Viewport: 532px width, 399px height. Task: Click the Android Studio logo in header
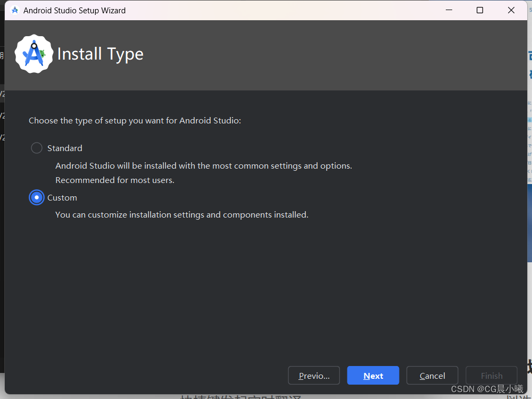(x=34, y=54)
